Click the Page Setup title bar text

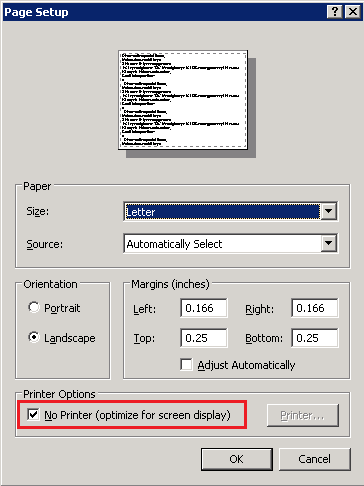[x=36, y=12]
